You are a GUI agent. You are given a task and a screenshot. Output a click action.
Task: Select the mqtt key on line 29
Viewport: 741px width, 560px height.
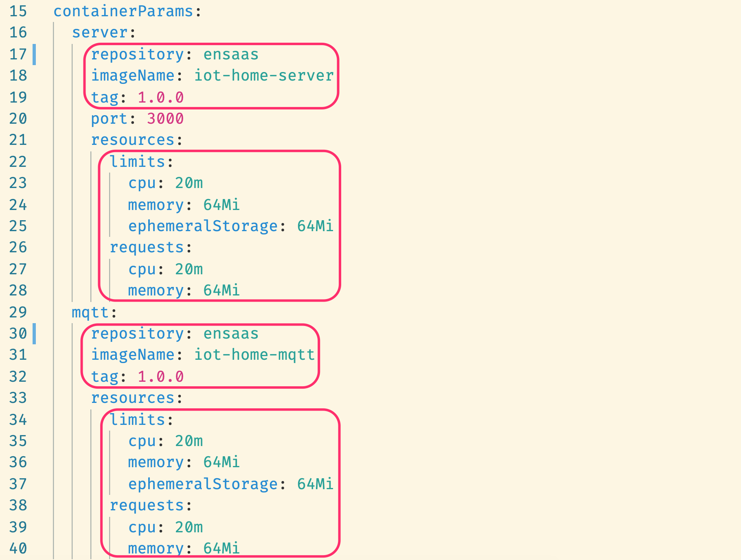coord(90,313)
